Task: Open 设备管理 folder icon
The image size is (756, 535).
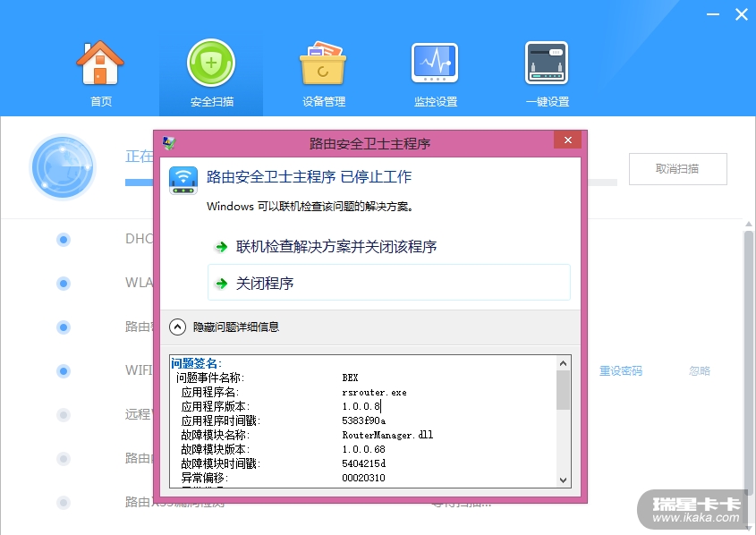Action: point(323,63)
